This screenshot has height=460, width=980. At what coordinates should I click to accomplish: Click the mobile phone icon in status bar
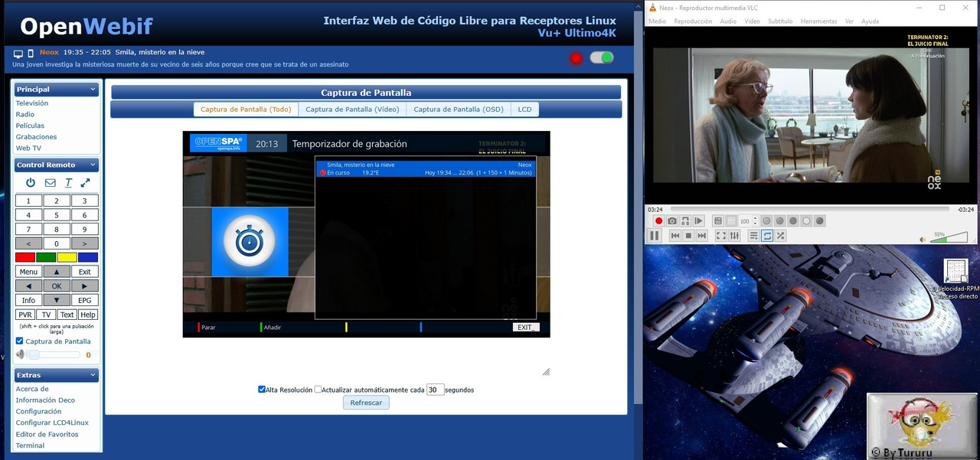pos(31,54)
